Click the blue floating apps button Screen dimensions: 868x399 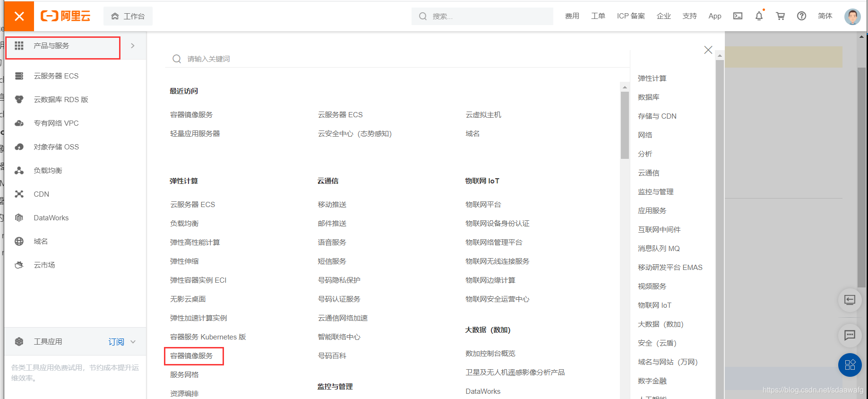click(850, 365)
